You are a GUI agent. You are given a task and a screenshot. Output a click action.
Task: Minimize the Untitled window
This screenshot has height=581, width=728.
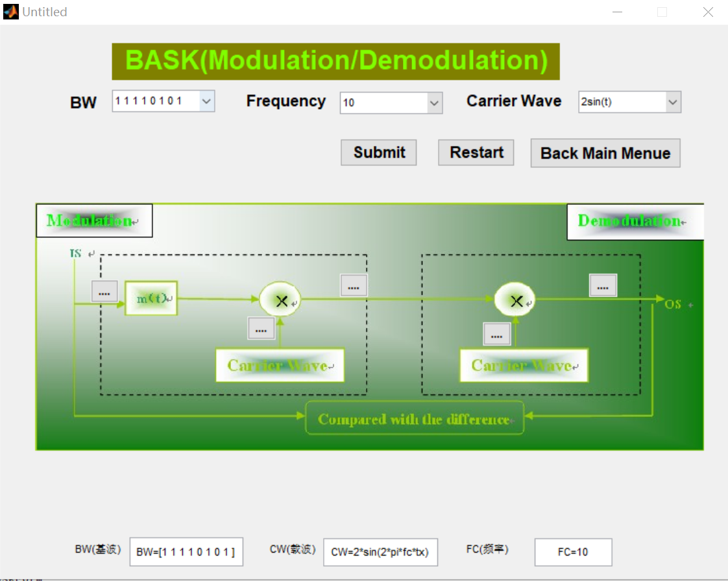(x=617, y=12)
